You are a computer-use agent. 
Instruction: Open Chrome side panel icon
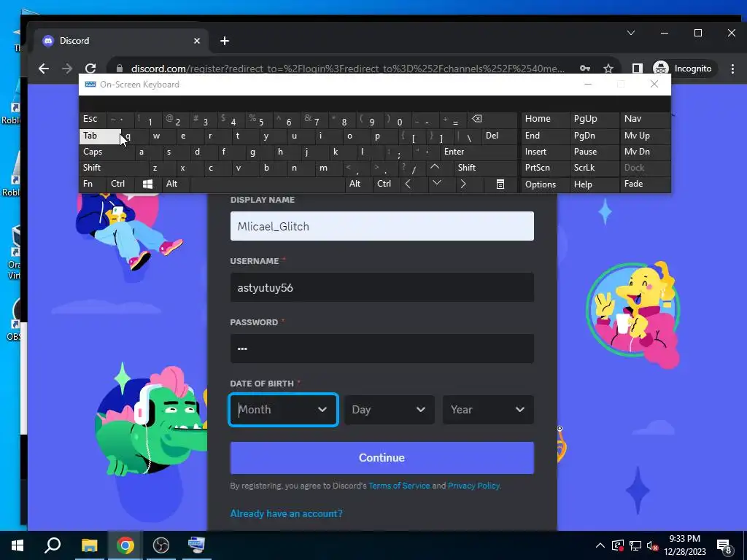pyautogui.click(x=637, y=69)
